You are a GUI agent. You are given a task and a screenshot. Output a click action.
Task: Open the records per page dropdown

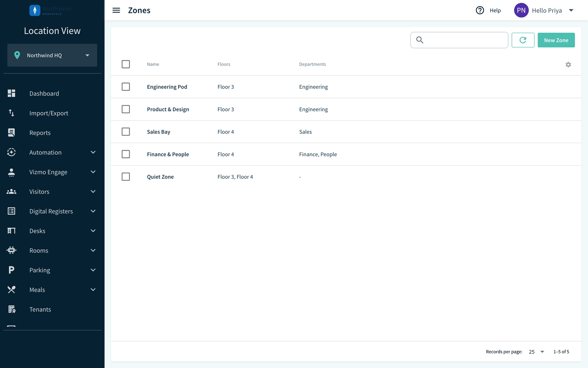coord(537,352)
